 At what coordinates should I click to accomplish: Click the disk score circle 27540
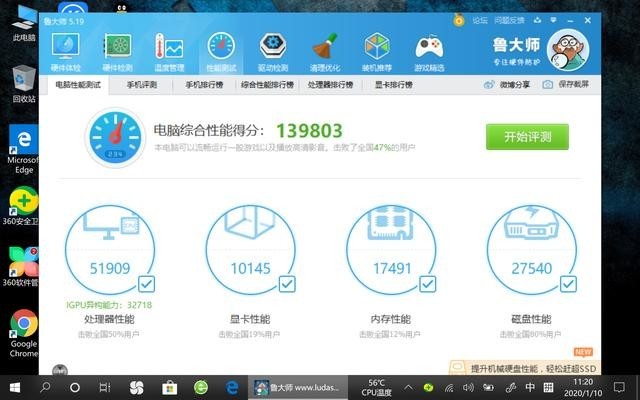point(532,250)
